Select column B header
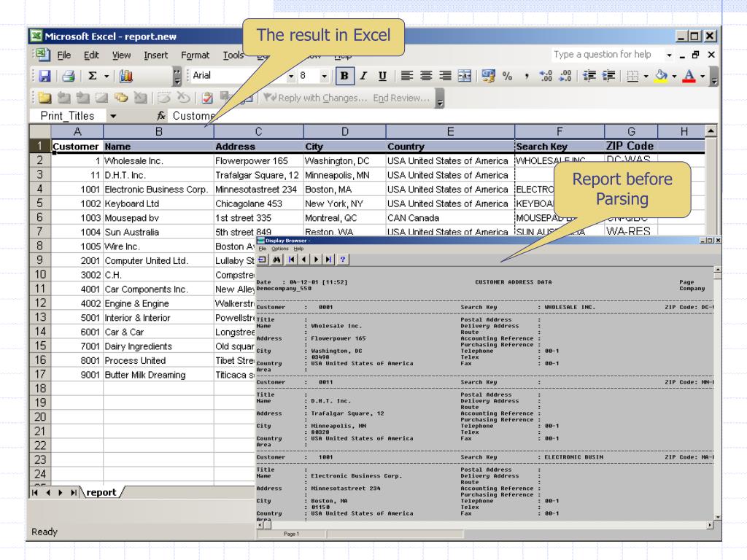The width and height of the screenshot is (747, 560). coord(158,131)
